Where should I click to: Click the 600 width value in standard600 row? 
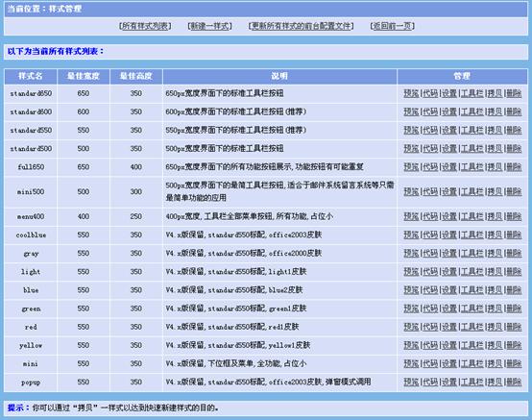pyautogui.click(x=84, y=111)
